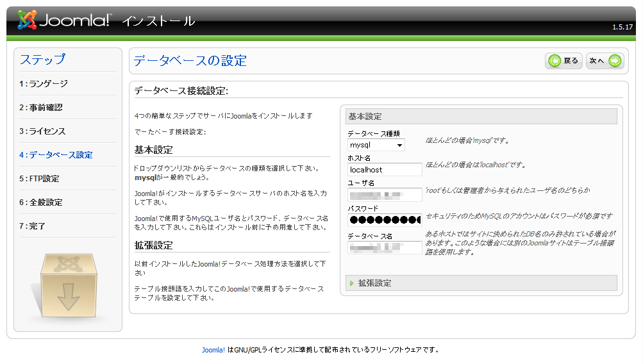Focus the ホスト名 localhost field
The image size is (643, 364).
[x=385, y=170]
